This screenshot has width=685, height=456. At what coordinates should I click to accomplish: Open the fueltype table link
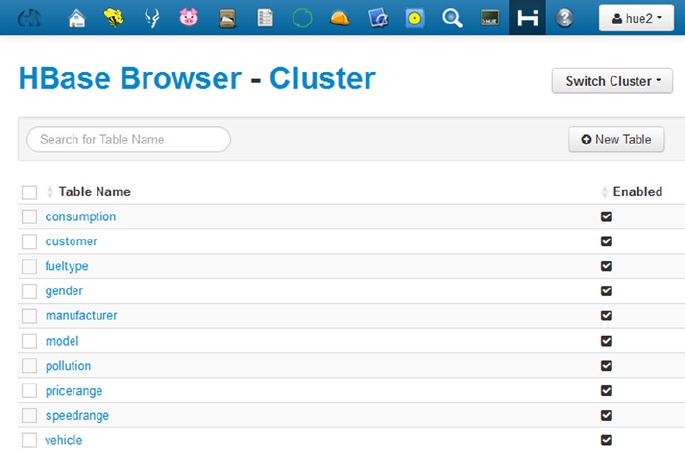[67, 266]
